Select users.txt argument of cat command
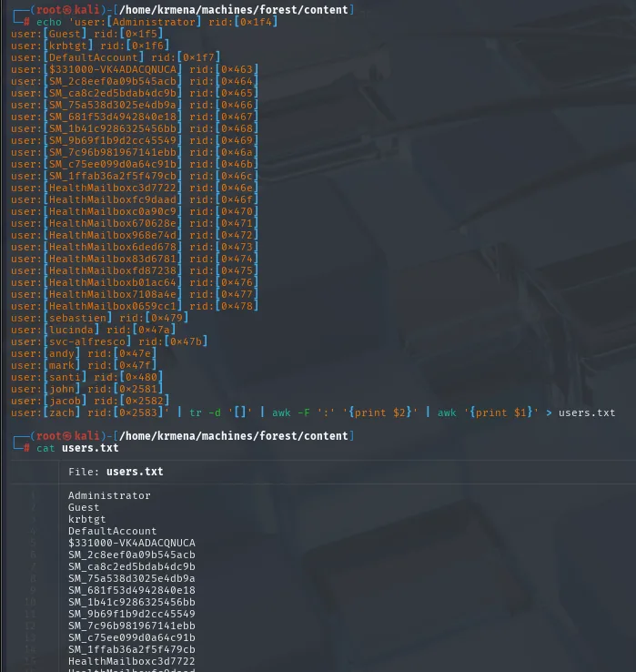This screenshot has height=672, width=636. click(x=90, y=448)
